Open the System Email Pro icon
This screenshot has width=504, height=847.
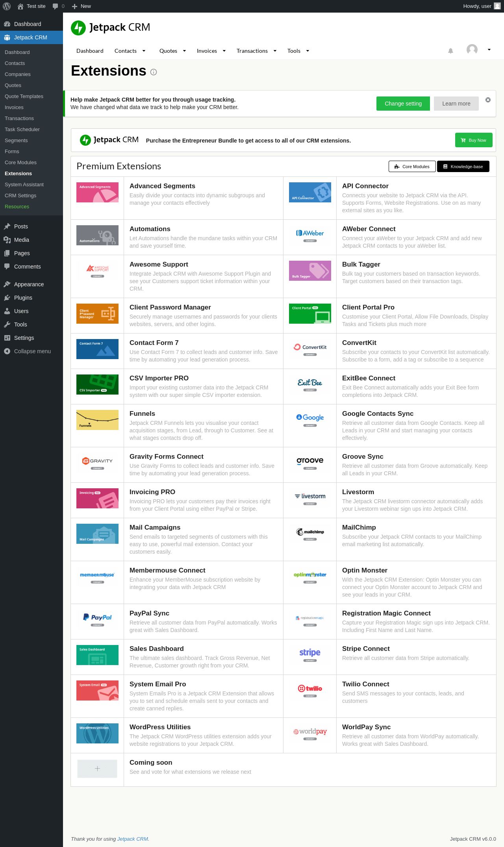pos(97,690)
